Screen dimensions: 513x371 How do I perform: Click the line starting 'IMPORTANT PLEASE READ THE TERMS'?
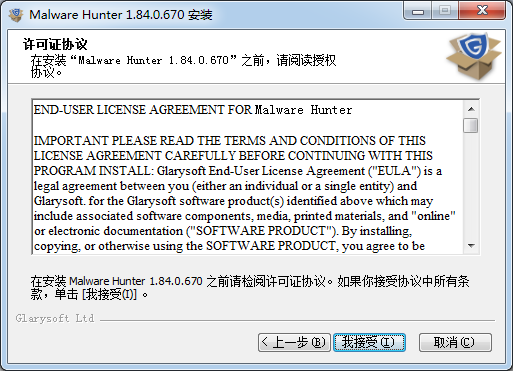(230, 141)
